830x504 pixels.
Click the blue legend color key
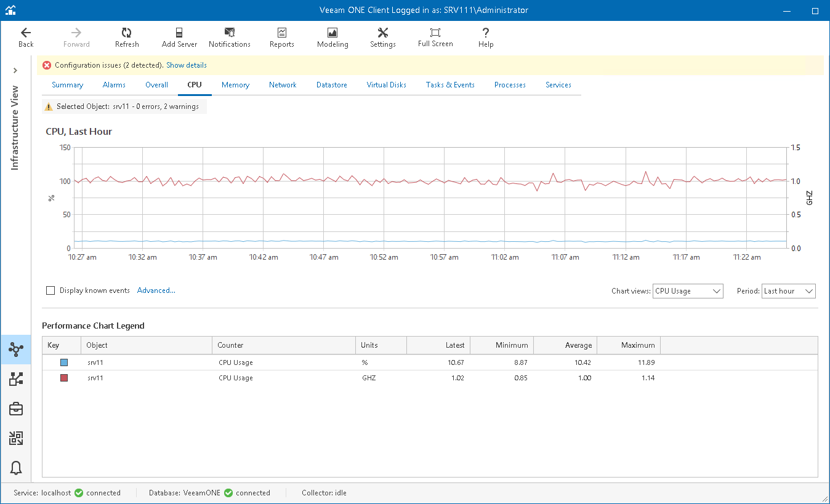click(64, 362)
